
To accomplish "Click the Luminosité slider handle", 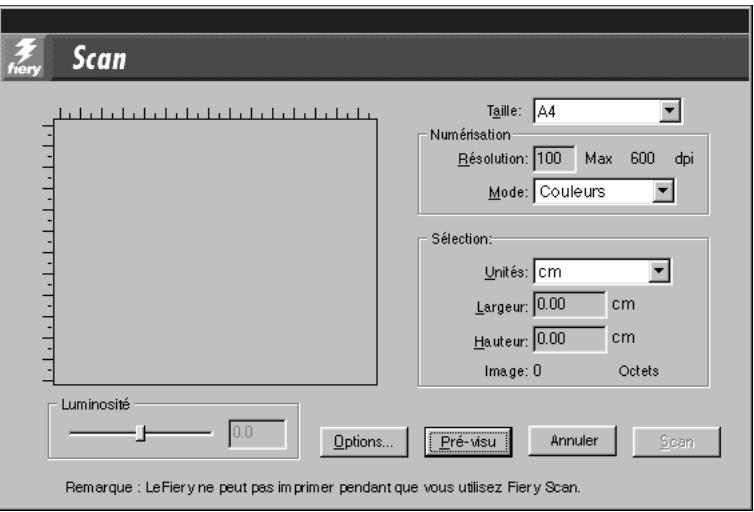I will 140,433.
